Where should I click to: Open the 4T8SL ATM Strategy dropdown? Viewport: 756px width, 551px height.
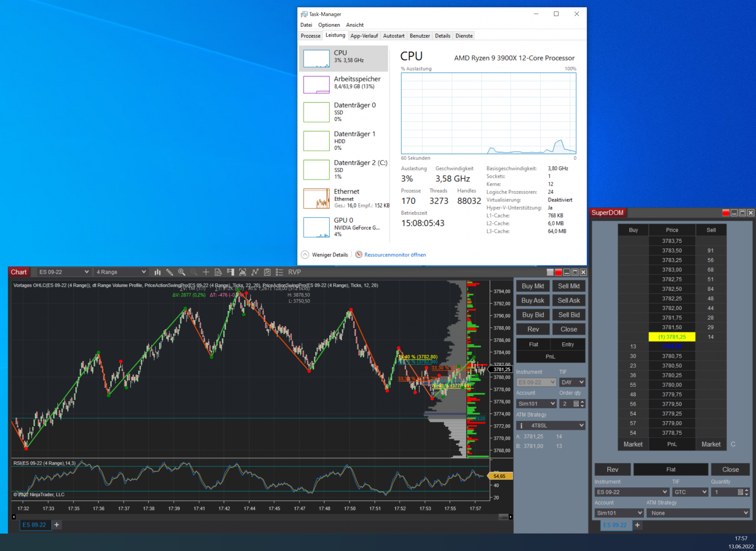tap(551, 426)
